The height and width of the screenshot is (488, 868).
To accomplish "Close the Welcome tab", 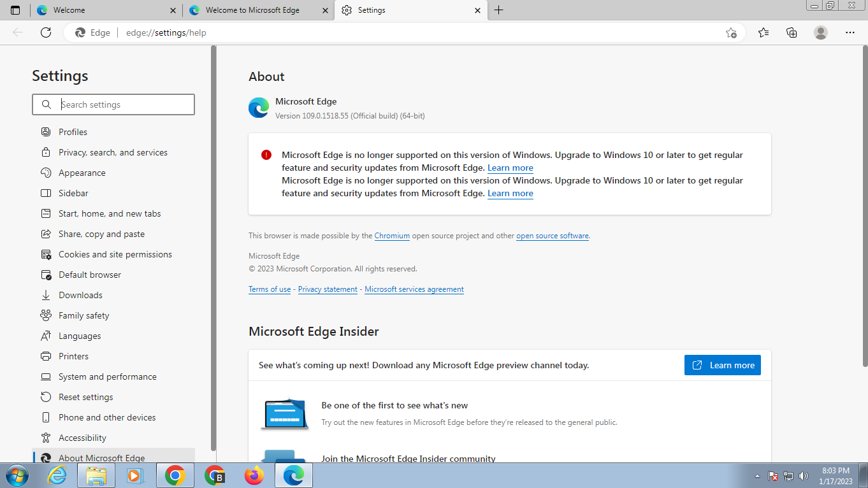I will tap(173, 10).
